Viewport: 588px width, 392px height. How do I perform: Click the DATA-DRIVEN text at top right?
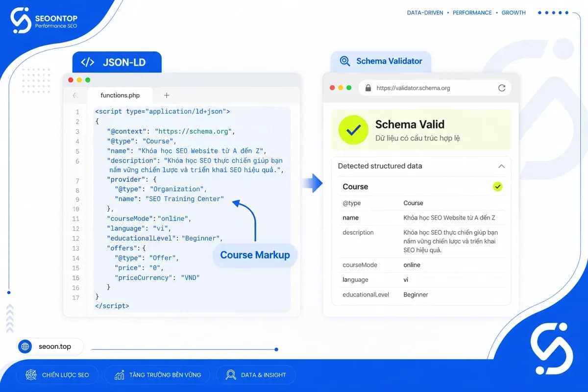[425, 13]
